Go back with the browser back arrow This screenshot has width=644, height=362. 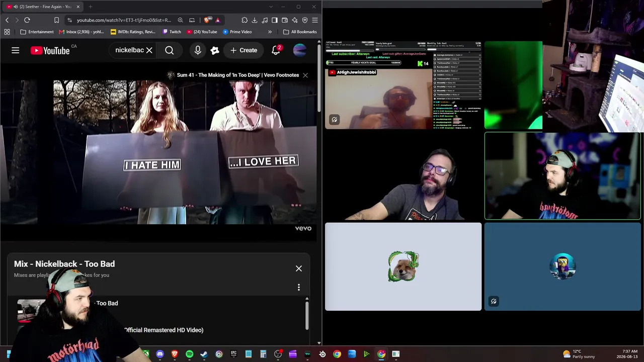point(7,20)
